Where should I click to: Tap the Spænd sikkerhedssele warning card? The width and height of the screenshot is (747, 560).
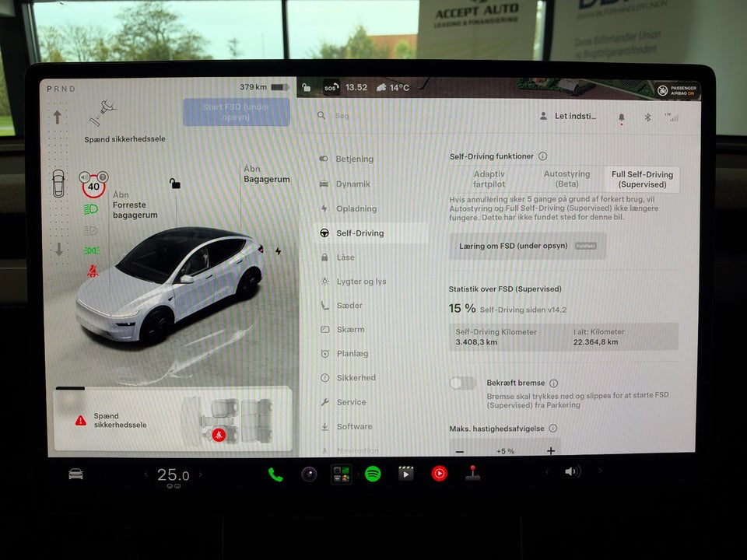(x=173, y=419)
